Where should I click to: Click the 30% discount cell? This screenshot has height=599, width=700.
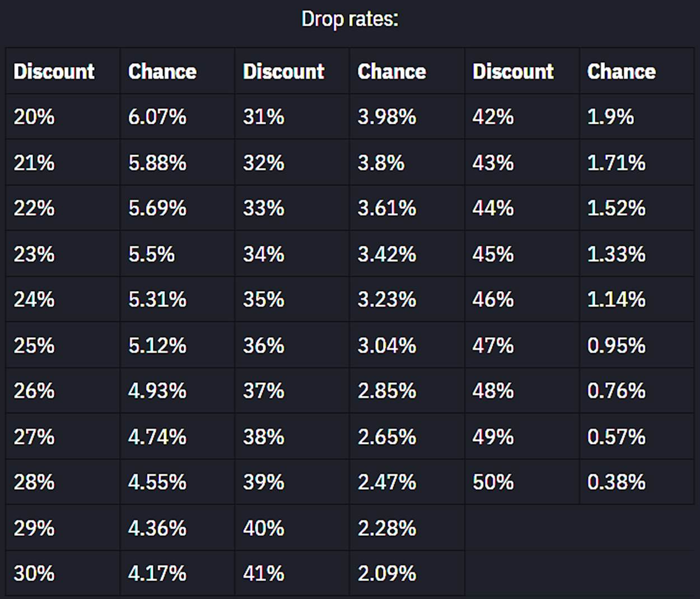click(x=34, y=573)
